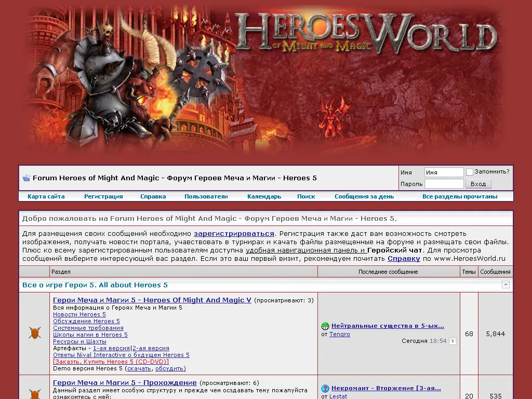The image size is (532, 399).
Task: Click the Последнее сообщение column header
Action: coord(388,272)
